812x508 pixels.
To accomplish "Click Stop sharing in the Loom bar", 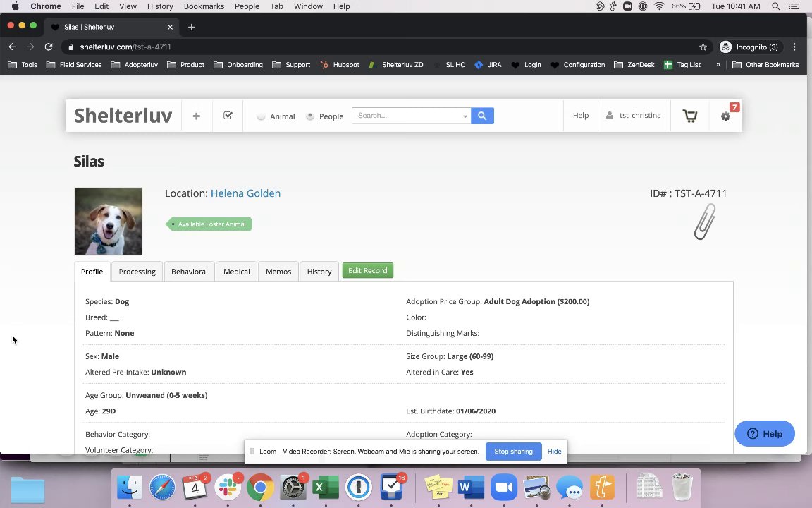I will tap(514, 452).
